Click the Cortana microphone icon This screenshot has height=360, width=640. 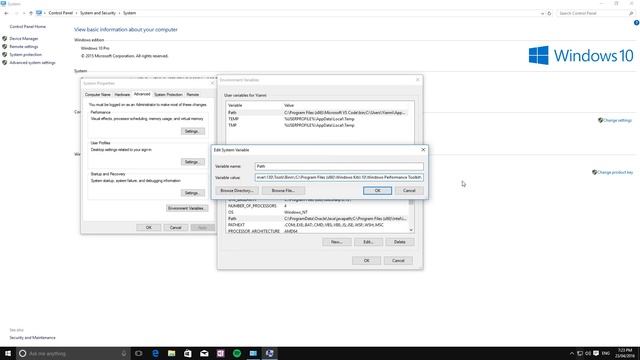pyautogui.click(x=124, y=353)
